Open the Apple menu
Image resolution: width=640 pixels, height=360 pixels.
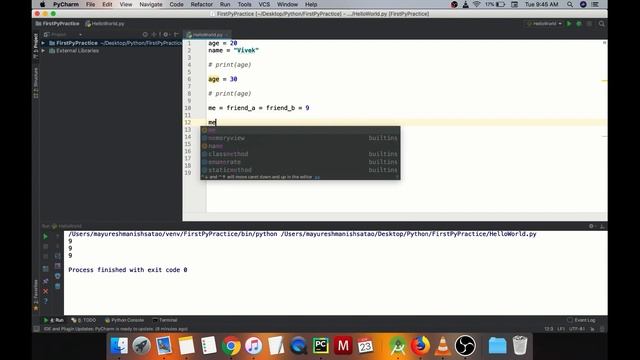(42, 4)
